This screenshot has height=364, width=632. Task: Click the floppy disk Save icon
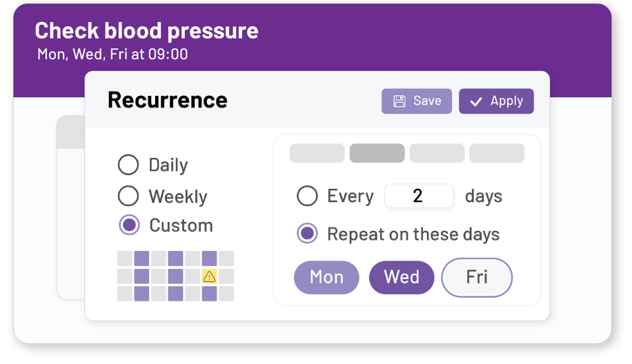pos(399,101)
